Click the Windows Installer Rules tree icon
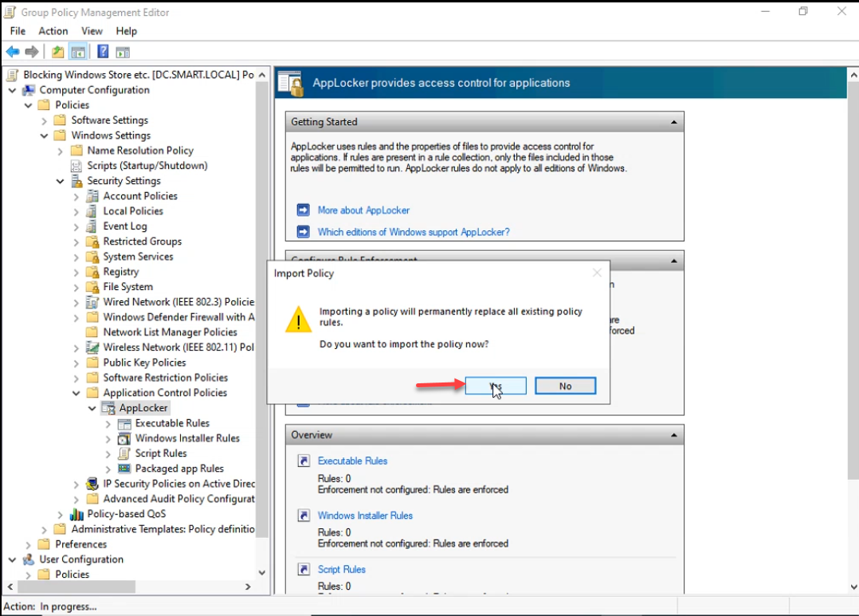 [124, 438]
